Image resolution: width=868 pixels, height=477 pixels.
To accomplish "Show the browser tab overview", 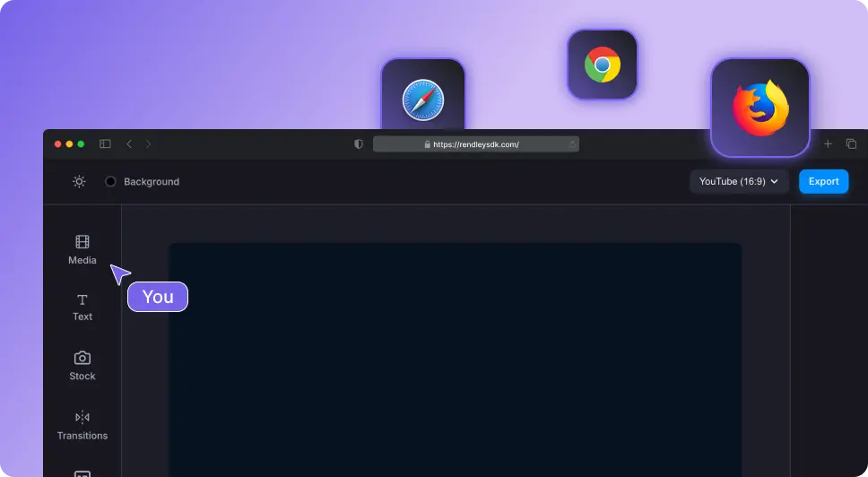I will pos(851,143).
